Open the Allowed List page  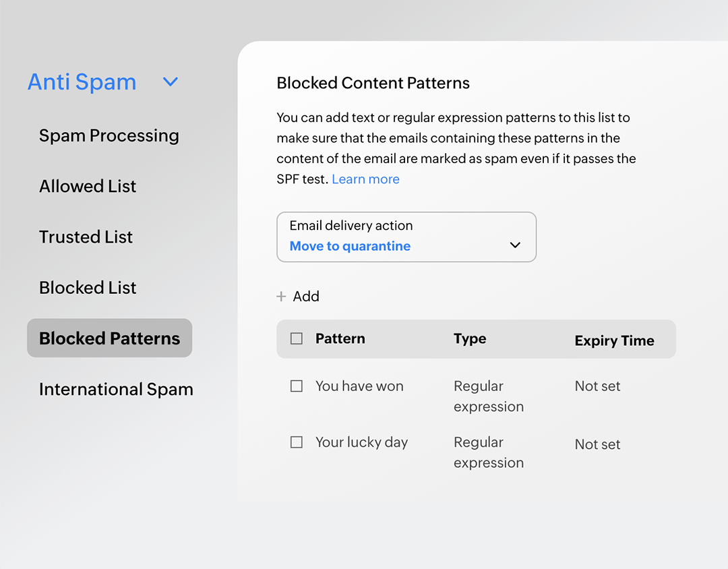pyautogui.click(x=88, y=186)
